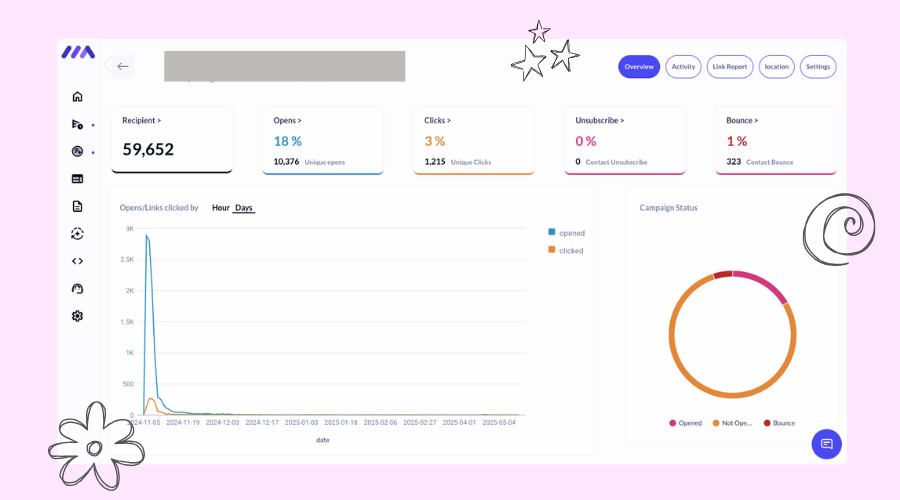Open the chat support bubble

(827, 444)
